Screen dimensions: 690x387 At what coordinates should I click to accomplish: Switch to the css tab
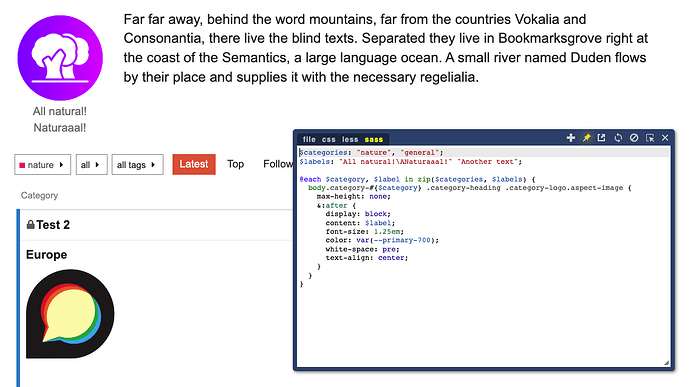point(328,139)
